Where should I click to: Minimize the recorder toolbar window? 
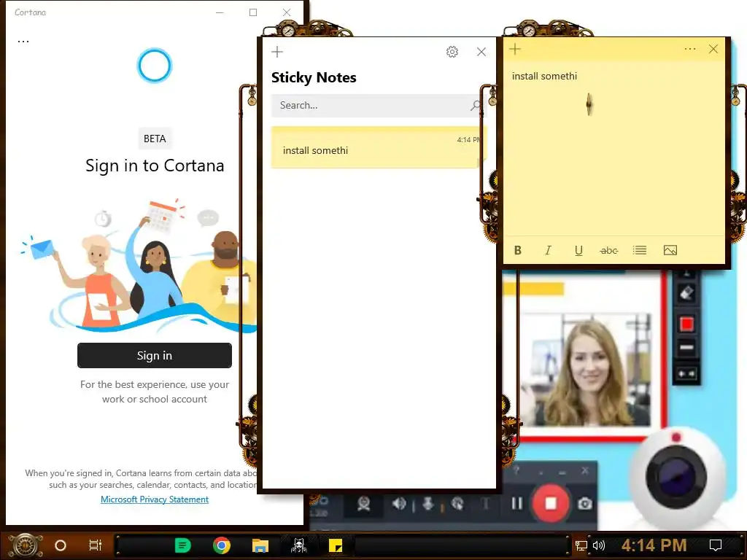coord(562,472)
